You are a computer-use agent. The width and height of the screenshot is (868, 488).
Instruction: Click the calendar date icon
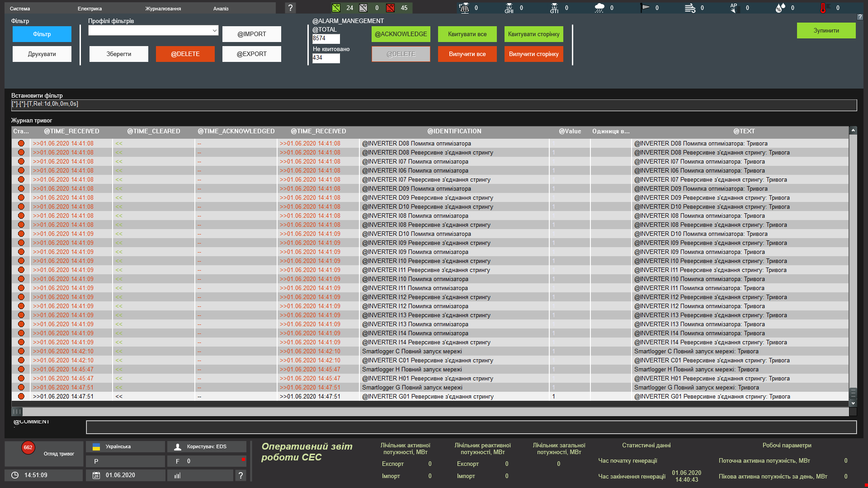pyautogui.click(x=96, y=475)
